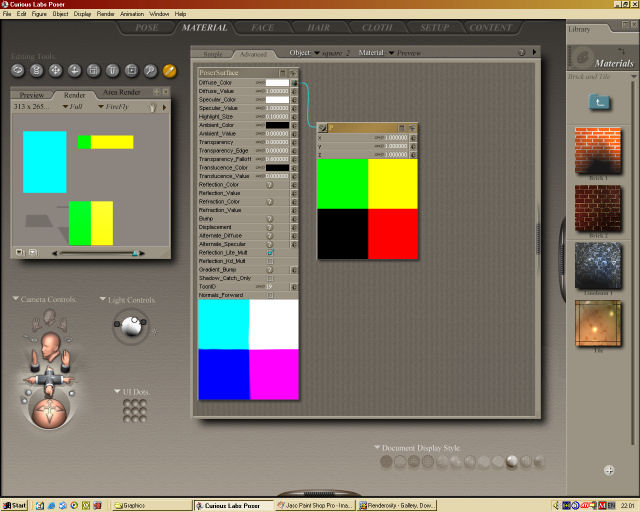640x512 pixels.
Task: Click the Windows Start button
Action: click(x=15, y=505)
